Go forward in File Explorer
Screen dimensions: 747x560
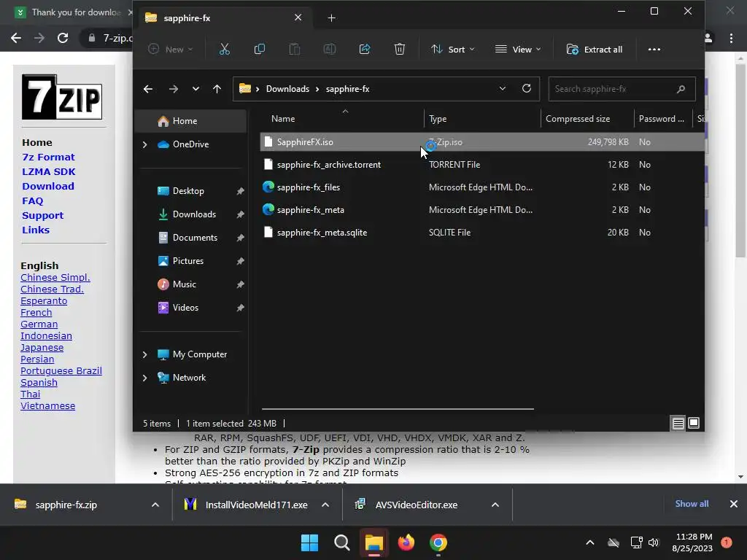point(174,89)
